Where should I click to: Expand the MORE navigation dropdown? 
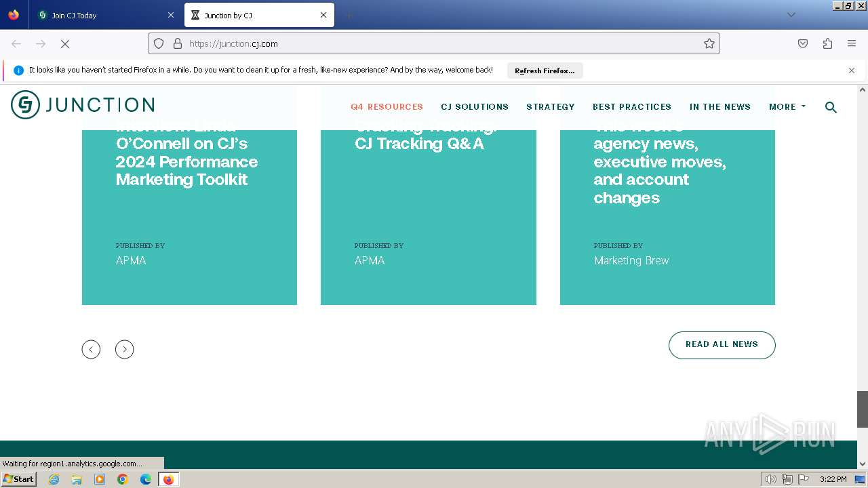click(787, 107)
